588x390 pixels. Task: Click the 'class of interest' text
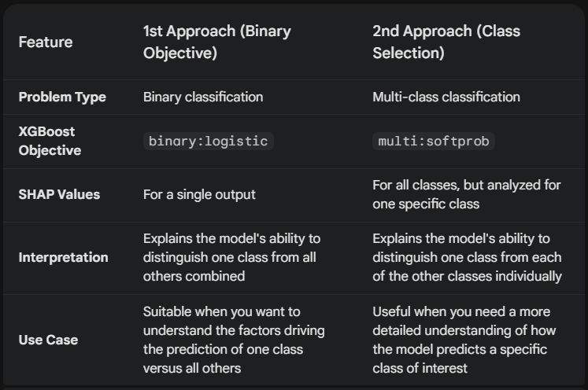point(420,368)
